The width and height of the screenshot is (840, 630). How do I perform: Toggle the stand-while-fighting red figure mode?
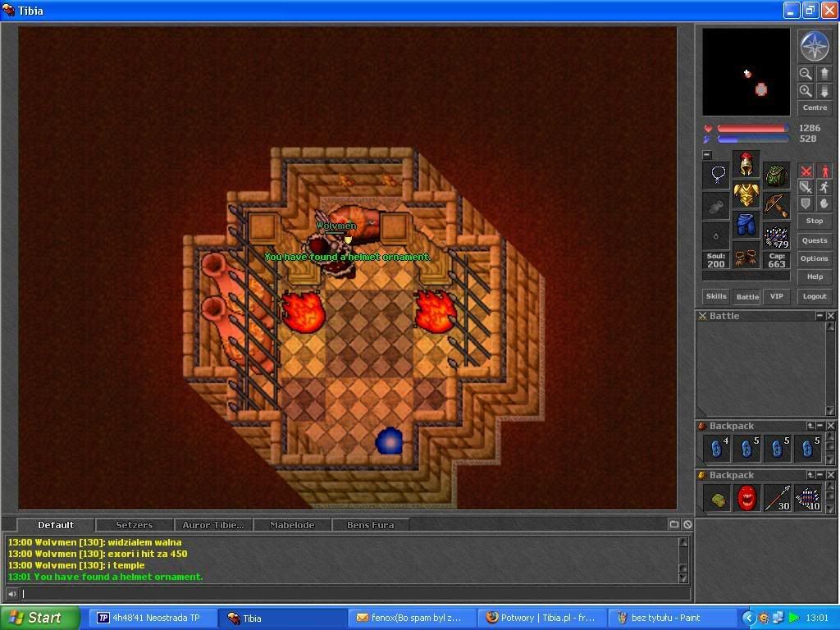click(824, 171)
